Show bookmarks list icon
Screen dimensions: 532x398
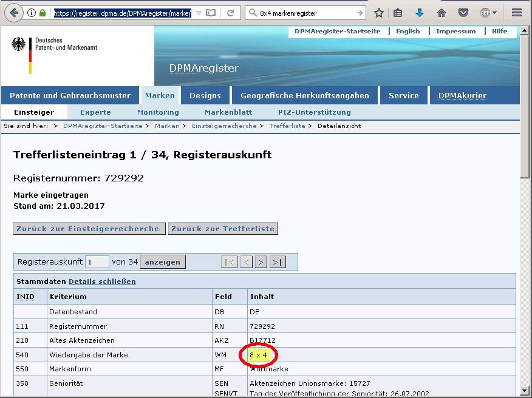(x=398, y=13)
